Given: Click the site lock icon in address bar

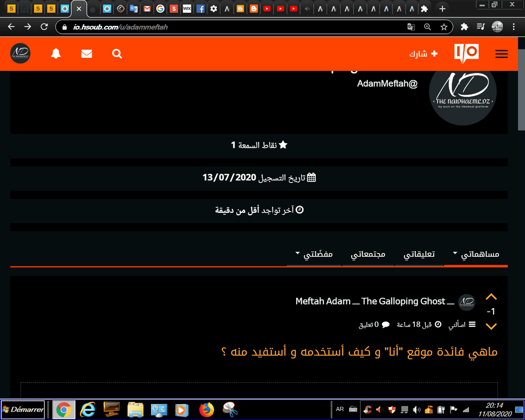Looking at the screenshot, I should tap(64, 27).
